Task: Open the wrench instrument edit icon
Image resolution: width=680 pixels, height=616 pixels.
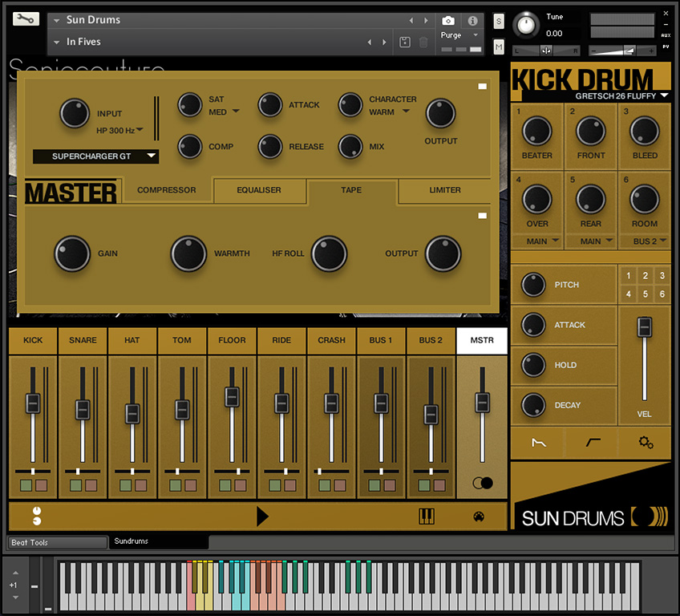Action: click(x=26, y=18)
